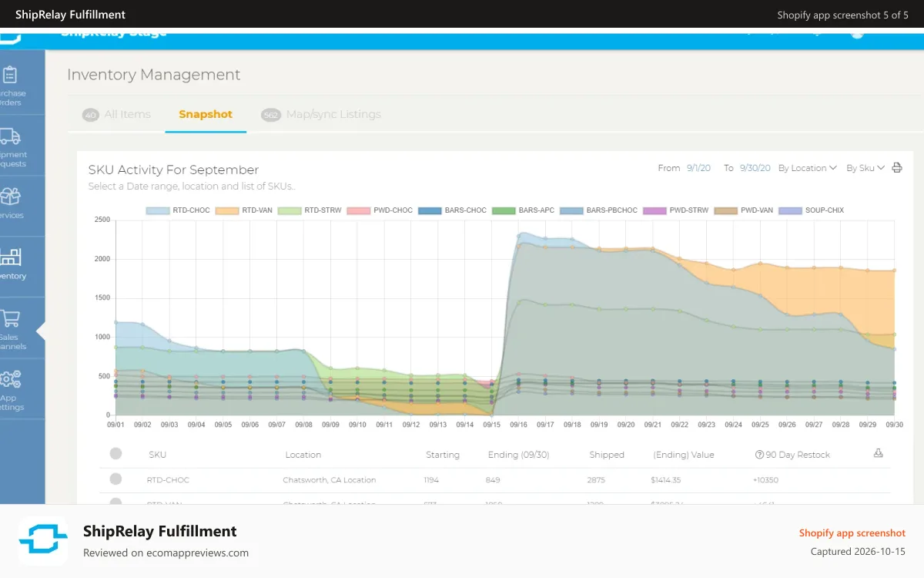Download the snapshot table data
The image size is (924, 578).
click(878, 453)
